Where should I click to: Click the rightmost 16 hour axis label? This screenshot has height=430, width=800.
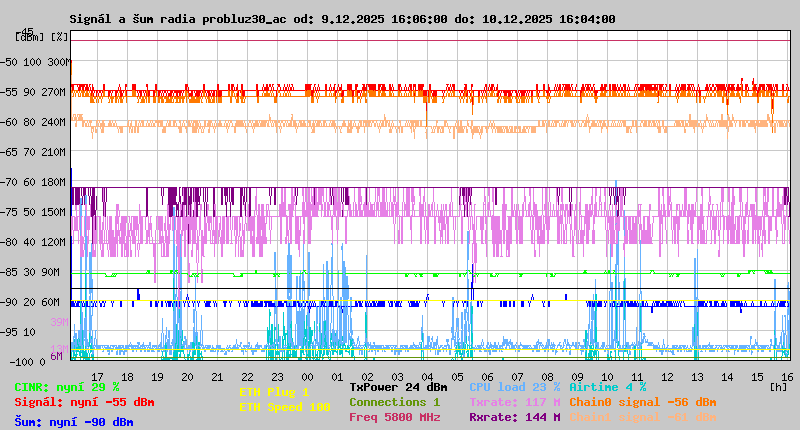coord(787,377)
